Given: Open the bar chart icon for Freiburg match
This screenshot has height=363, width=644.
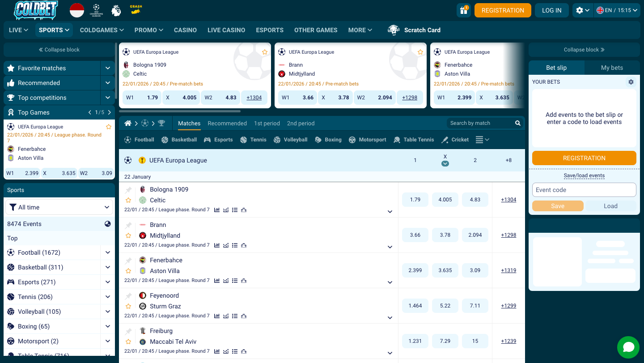Looking at the screenshot, I should click(217, 351).
